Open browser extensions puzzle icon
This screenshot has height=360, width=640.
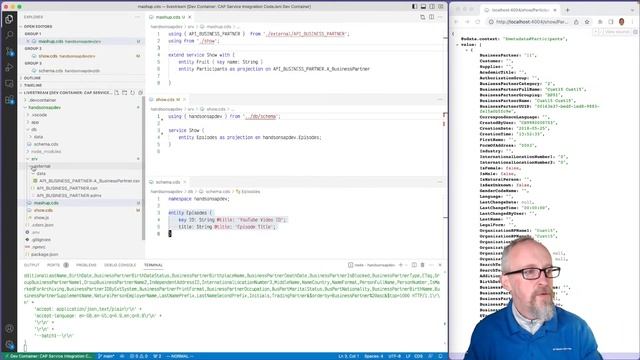point(600,22)
